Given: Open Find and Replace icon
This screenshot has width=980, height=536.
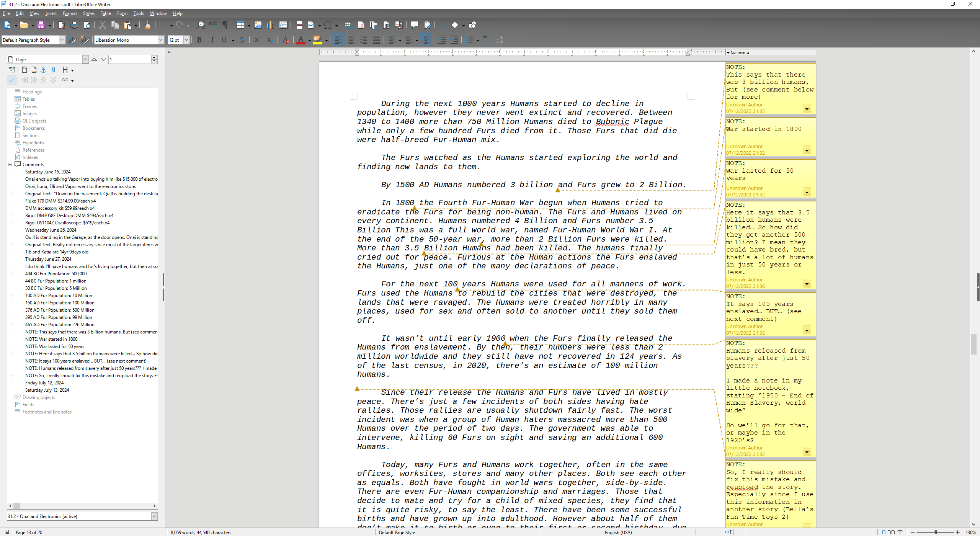Looking at the screenshot, I should 200,25.
